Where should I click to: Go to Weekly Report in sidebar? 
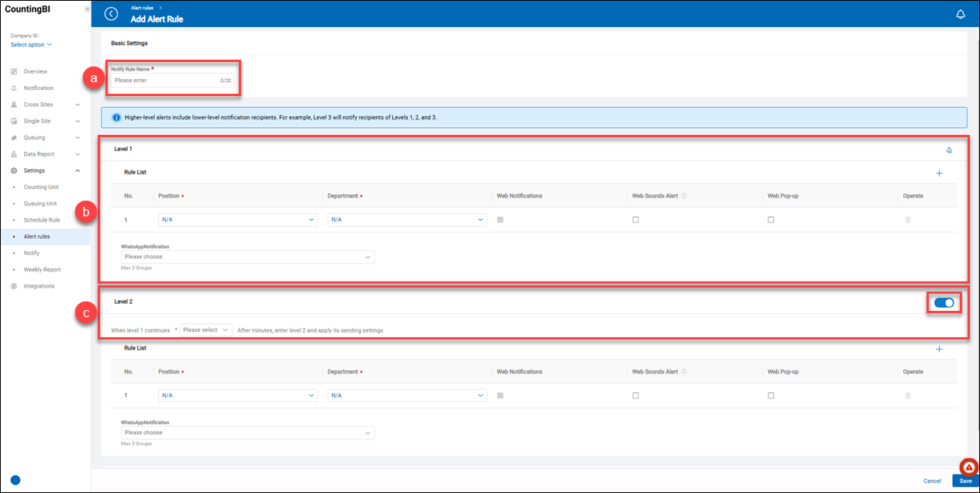pos(42,270)
